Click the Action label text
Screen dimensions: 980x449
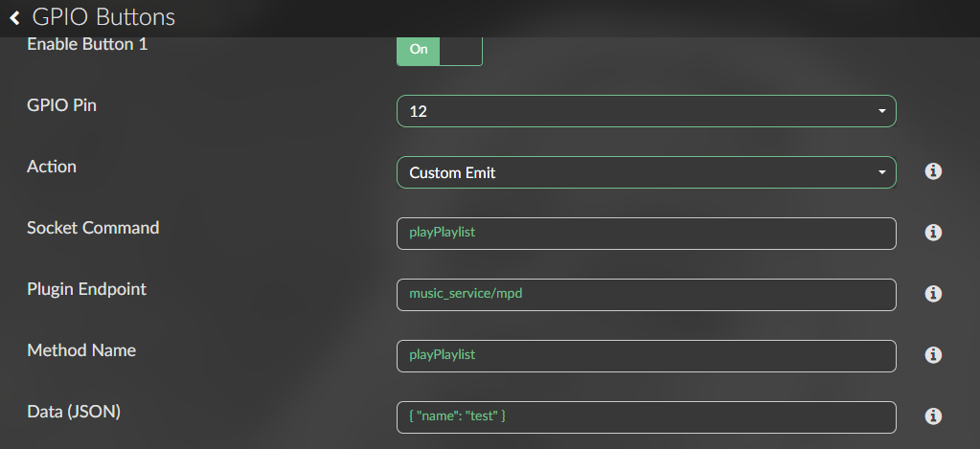point(52,167)
